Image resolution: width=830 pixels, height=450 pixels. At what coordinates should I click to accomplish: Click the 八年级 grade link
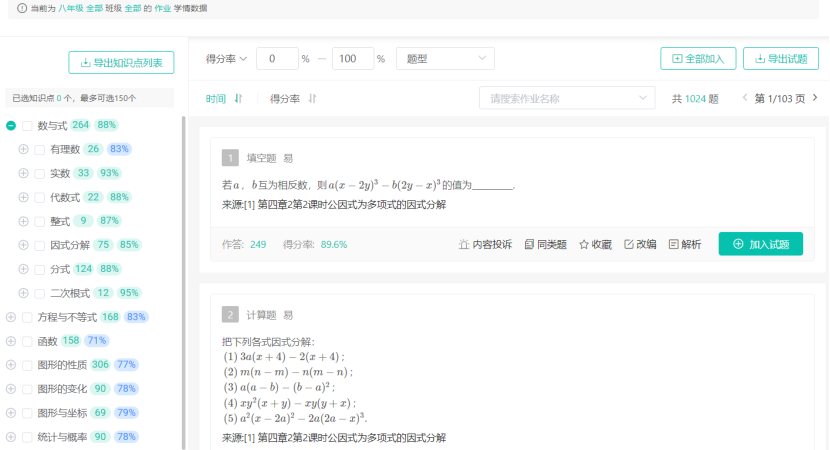coord(71,8)
